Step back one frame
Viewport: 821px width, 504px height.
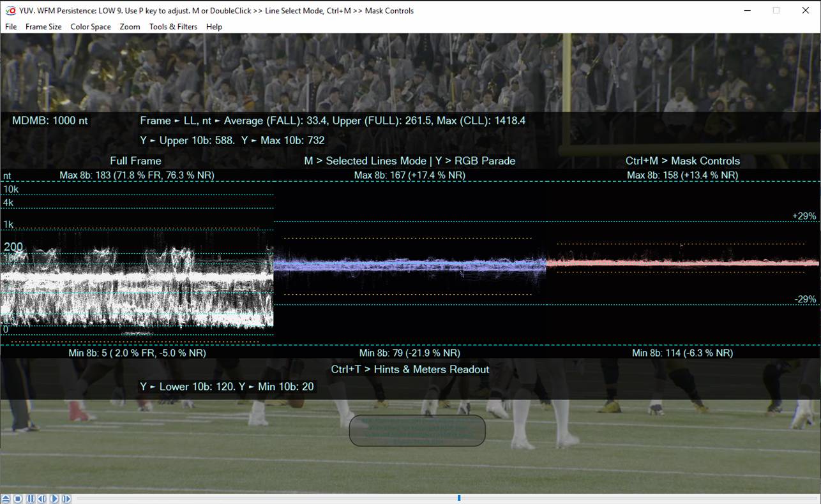[x=41, y=499]
